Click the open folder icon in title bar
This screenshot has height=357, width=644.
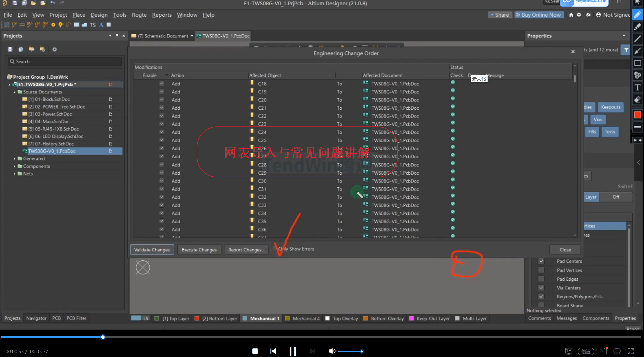[34, 3]
